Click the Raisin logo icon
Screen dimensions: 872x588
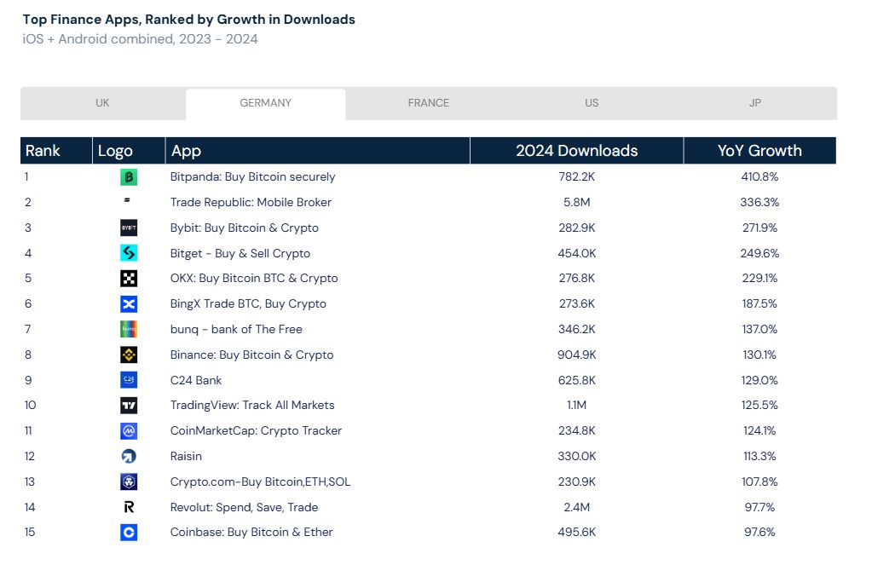click(129, 456)
